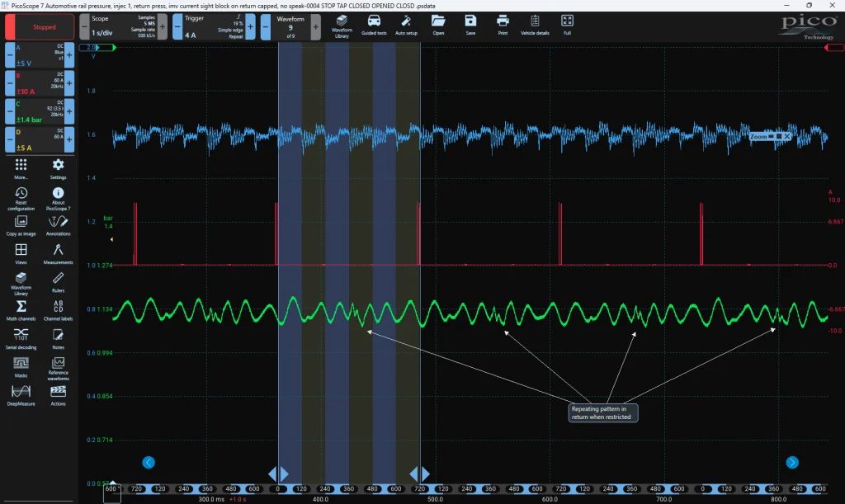This screenshot has height=504, width=845.
Task: Open Channel A ±5 V options
Action: (40, 55)
